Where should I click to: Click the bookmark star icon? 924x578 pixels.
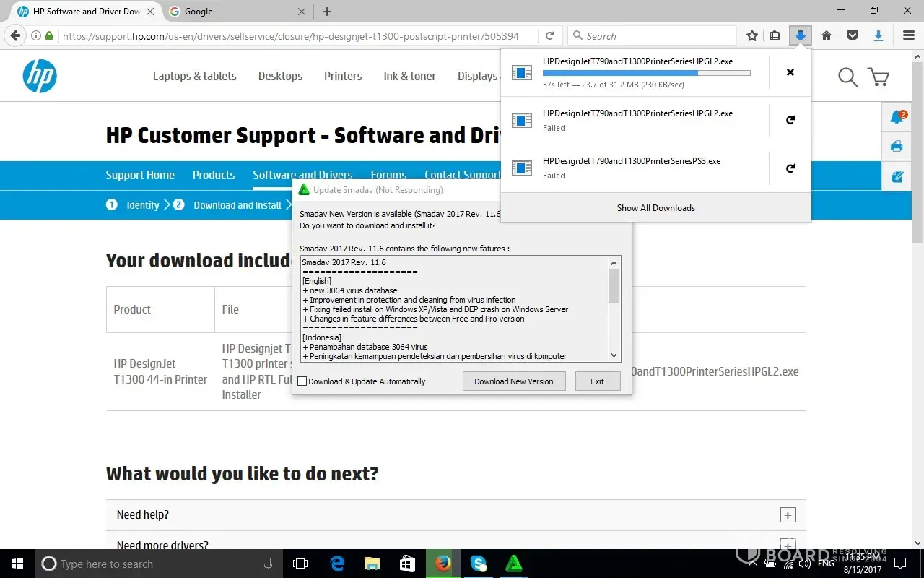tap(752, 36)
